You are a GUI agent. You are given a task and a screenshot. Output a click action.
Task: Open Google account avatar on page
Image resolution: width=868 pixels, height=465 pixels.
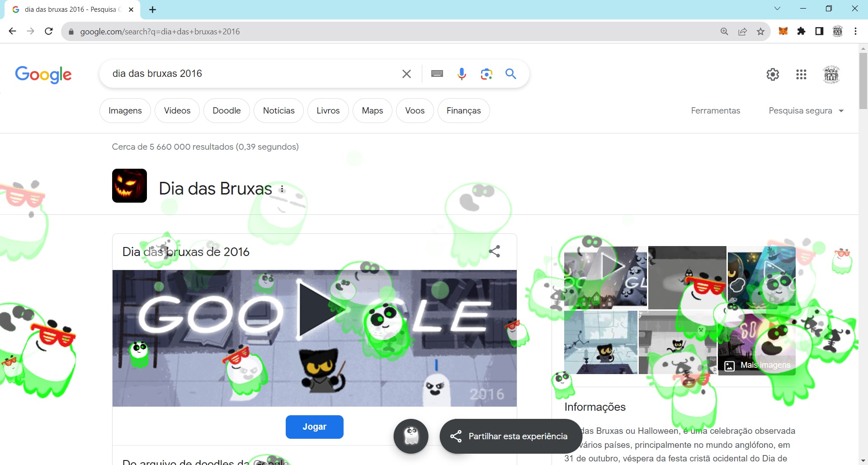(831, 74)
